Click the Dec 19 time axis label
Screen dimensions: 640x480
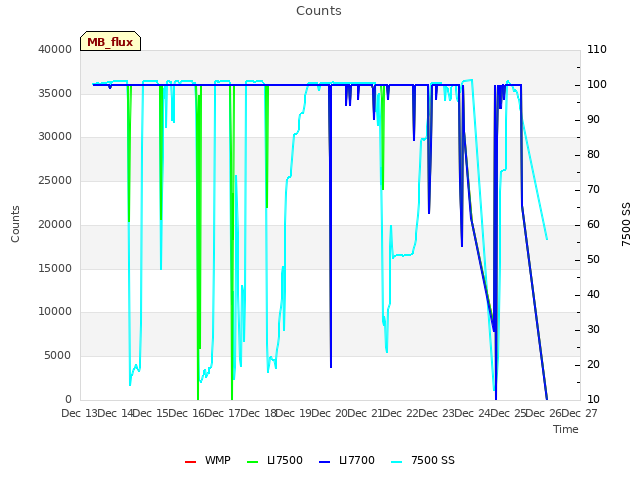click(x=294, y=413)
